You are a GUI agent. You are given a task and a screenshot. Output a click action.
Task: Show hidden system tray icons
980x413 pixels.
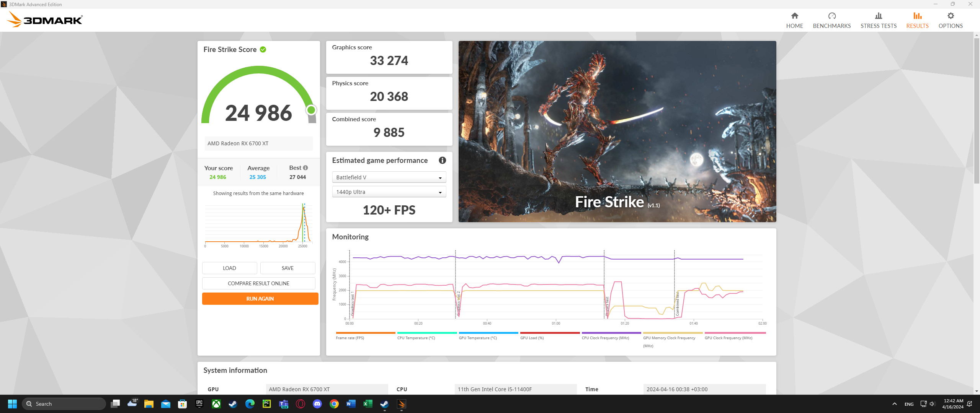point(894,404)
